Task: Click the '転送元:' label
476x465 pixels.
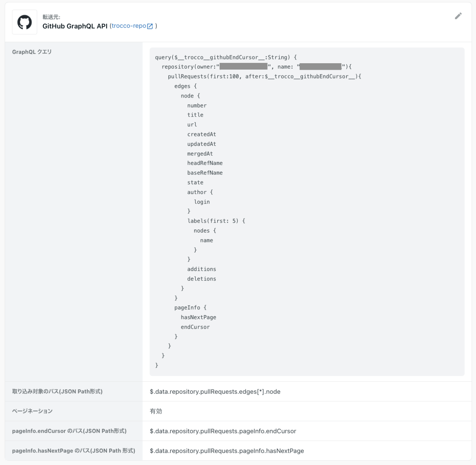Action: [51, 17]
